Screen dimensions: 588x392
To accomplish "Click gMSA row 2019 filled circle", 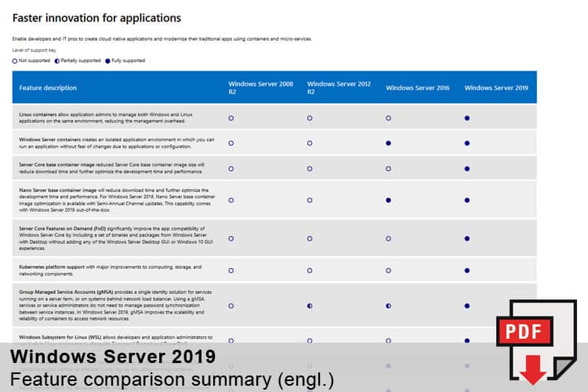I will 467,306.
